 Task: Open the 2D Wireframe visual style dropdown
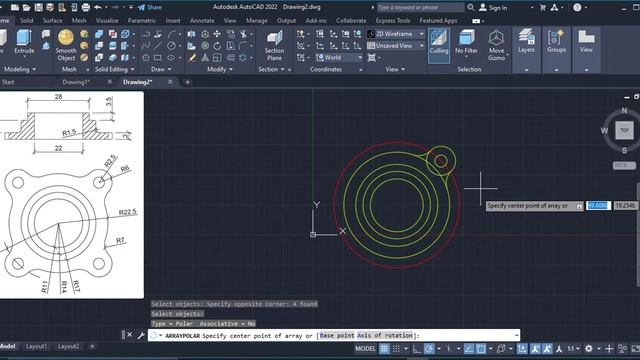click(x=396, y=34)
